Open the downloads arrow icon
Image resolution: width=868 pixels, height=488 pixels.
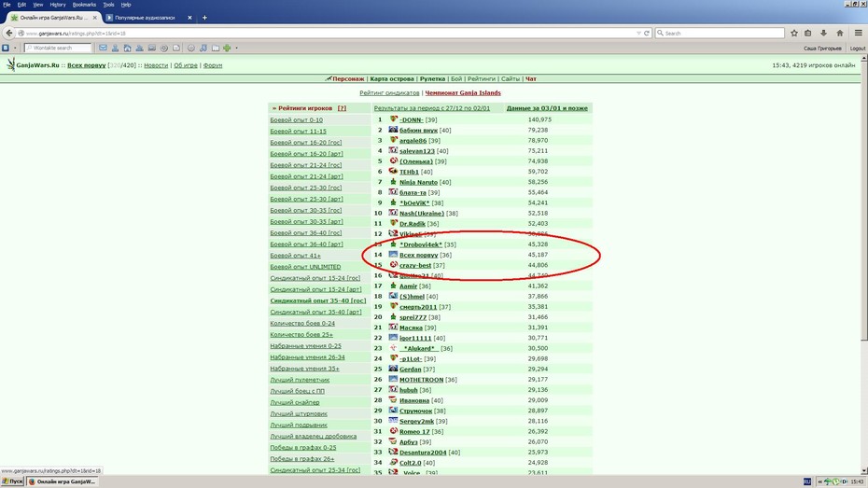click(x=824, y=34)
